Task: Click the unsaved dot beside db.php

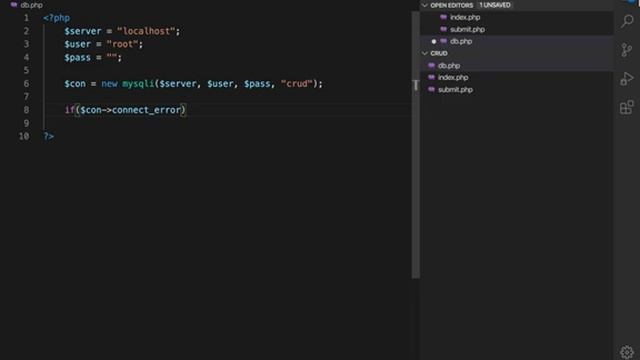Action: 434,41
